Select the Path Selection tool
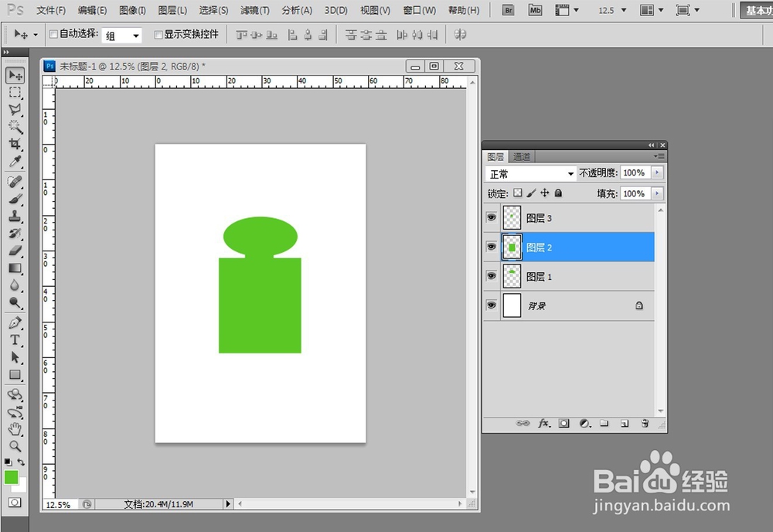Screen dimensions: 773x532 pos(15,357)
